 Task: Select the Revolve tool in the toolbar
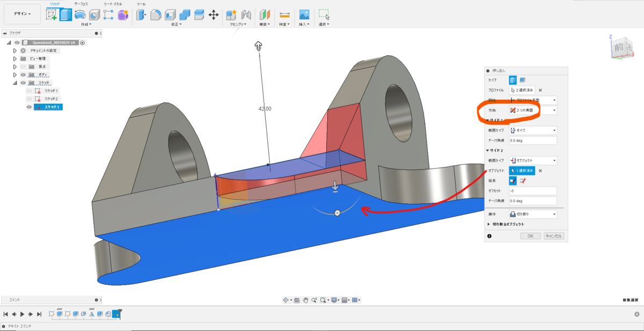click(80, 15)
